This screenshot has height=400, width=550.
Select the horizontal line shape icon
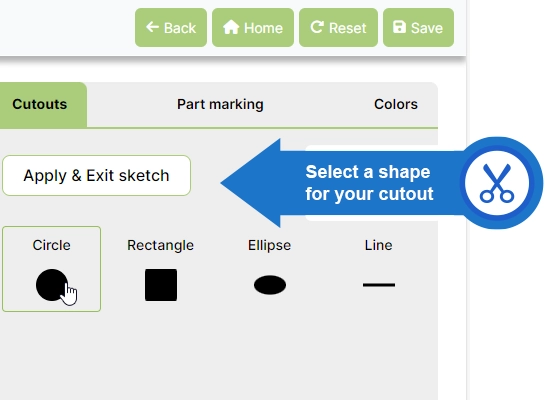(379, 285)
